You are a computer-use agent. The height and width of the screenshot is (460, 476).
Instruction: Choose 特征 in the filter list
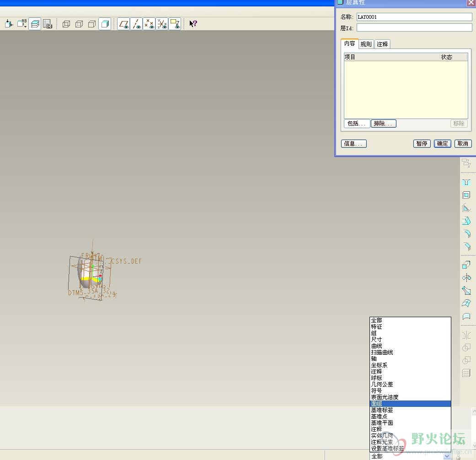(410, 327)
